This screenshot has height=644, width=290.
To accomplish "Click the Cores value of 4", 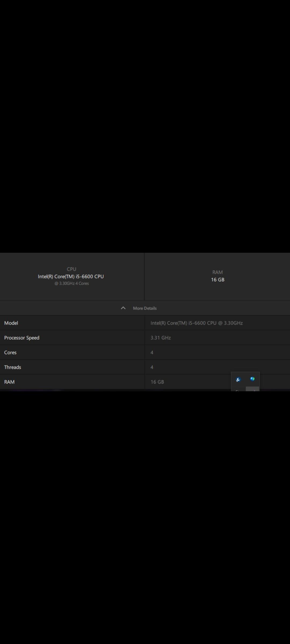I will (152, 352).
